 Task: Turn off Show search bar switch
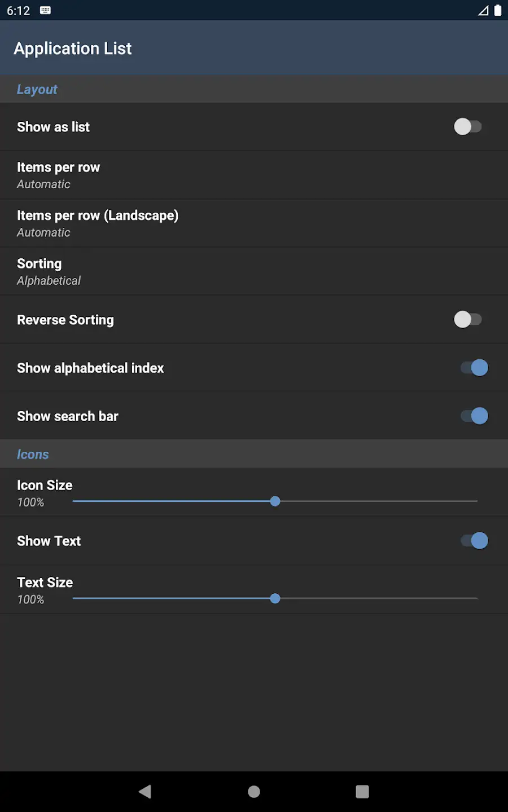(474, 416)
